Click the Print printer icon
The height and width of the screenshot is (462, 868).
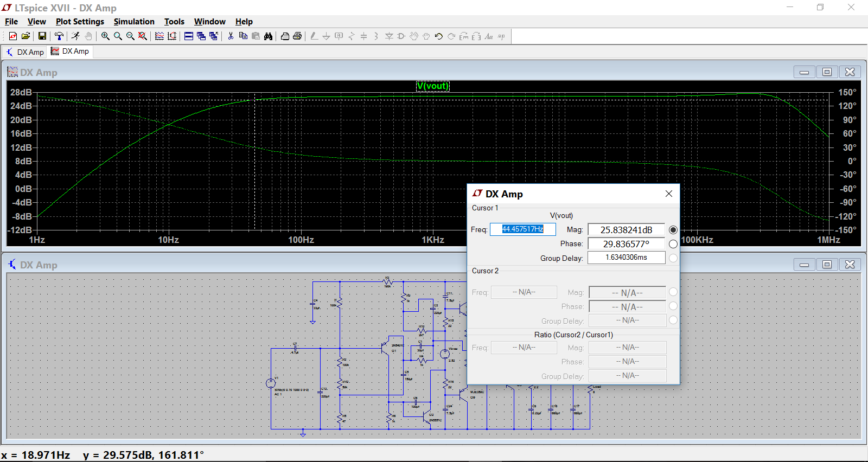(x=297, y=36)
